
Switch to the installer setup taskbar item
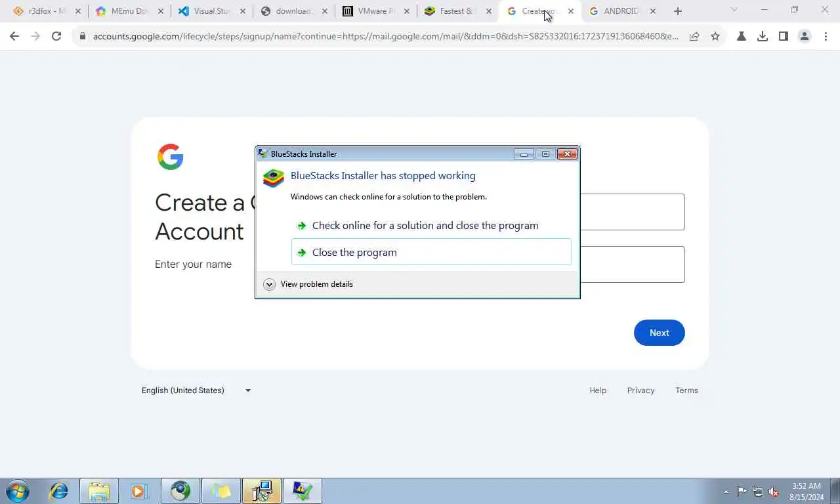pyautogui.click(x=262, y=491)
